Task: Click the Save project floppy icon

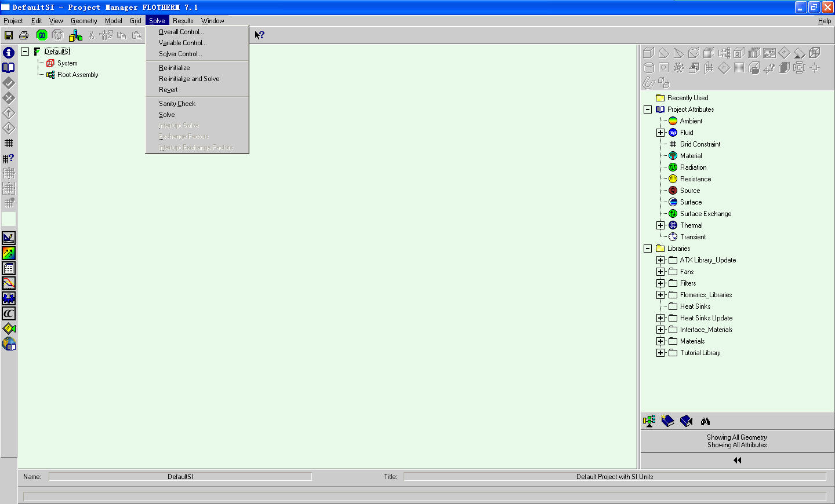Action: 9,35
